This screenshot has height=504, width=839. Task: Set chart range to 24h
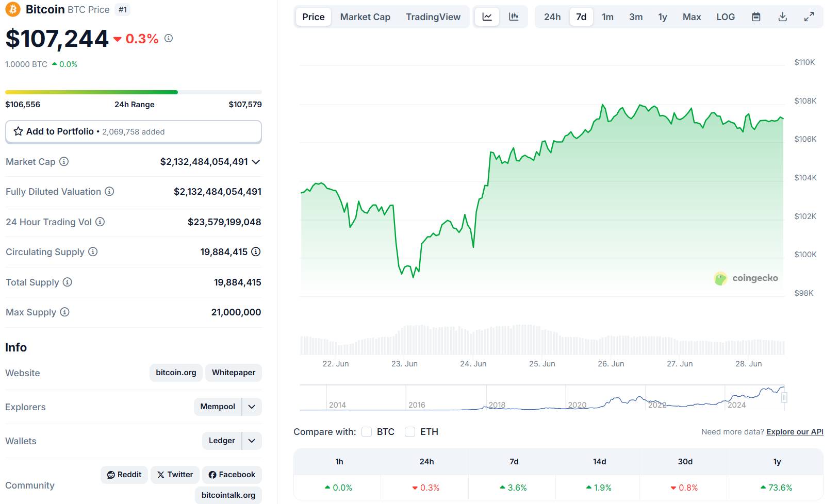pyautogui.click(x=552, y=16)
